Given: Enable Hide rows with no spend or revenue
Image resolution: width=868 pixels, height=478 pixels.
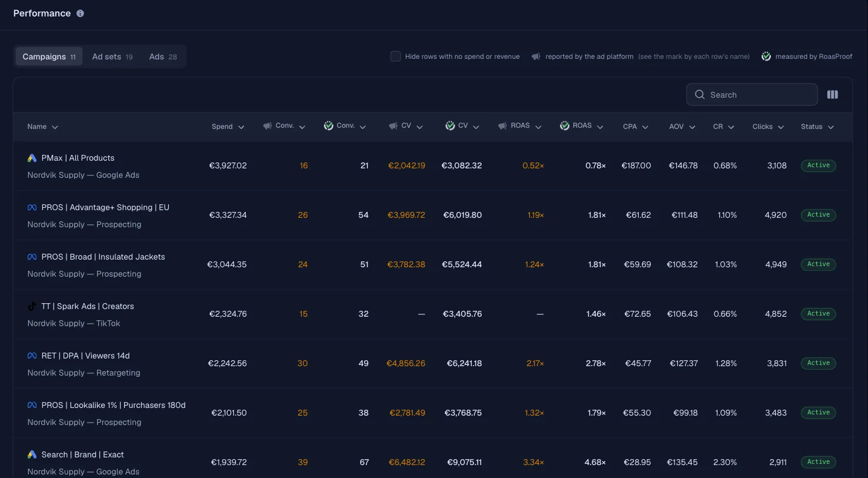Looking at the screenshot, I should [396, 57].
